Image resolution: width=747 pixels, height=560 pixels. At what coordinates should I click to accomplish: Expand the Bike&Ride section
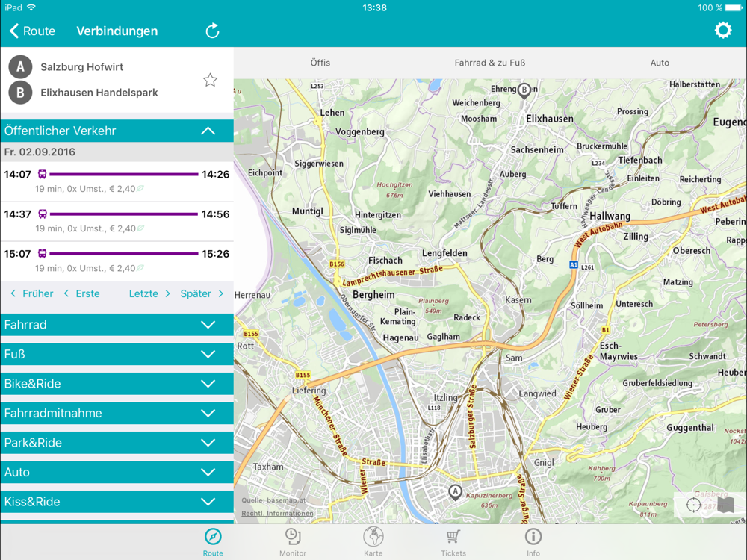pos(117,384)
